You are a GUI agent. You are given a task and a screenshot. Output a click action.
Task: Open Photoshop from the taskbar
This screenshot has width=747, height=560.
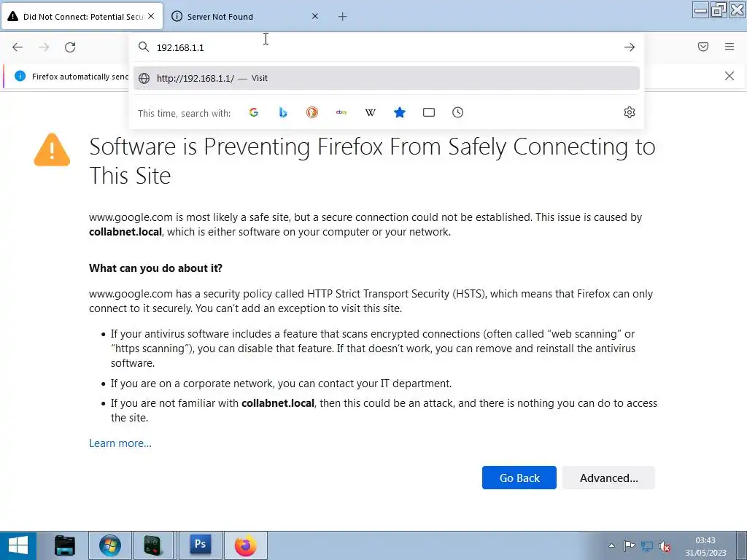tap(200, 545)
